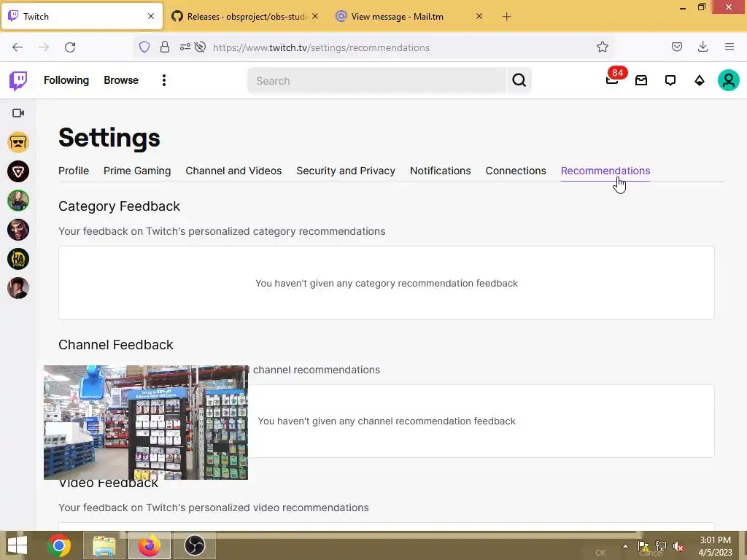747x560 pixels.
Task: Select the Recommendations settings tab
Action: (x=605, y=171)
